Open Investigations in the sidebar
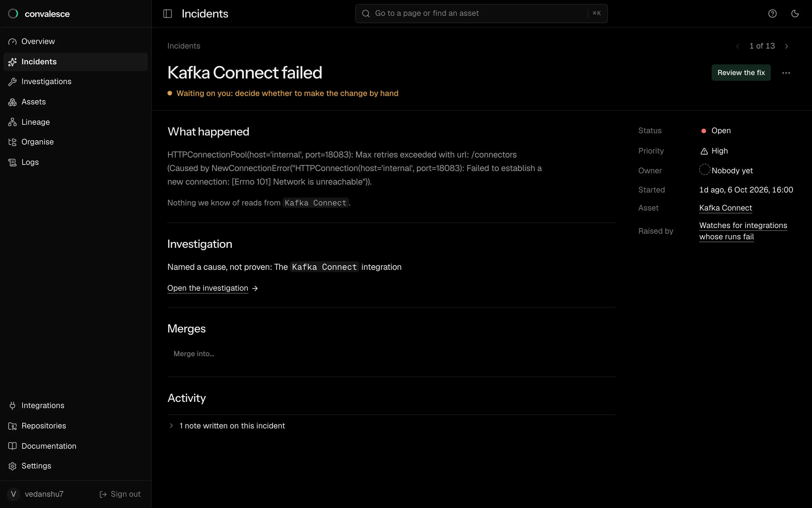Screen dimensions: 812x508 click(x=76, y=82)
